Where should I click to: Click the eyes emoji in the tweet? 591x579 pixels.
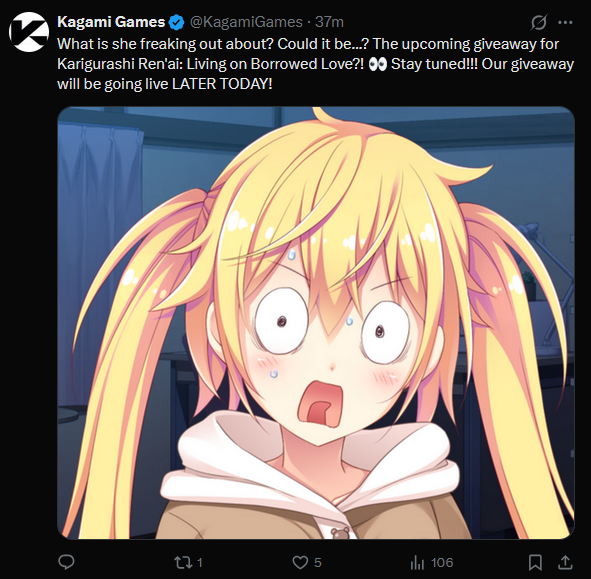tap(378, 64)
